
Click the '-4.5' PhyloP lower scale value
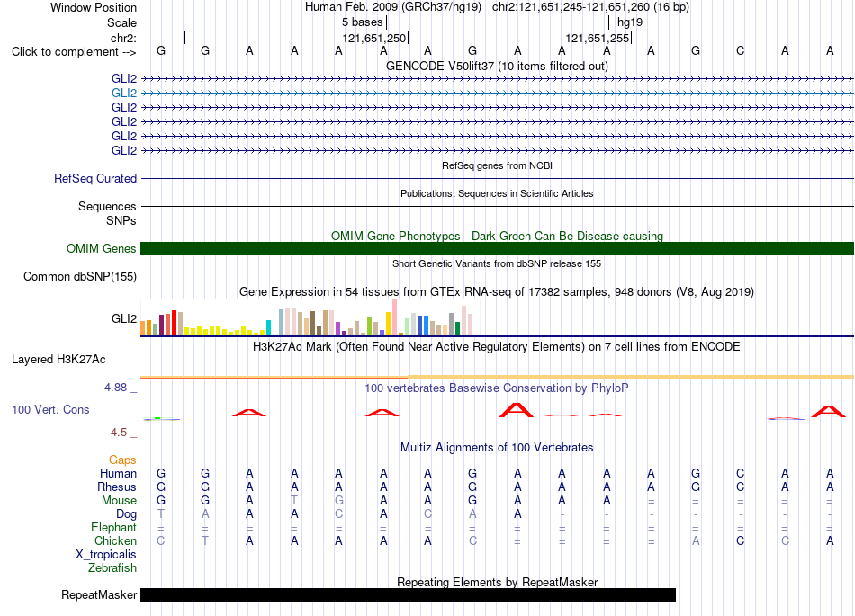[117, 433]
